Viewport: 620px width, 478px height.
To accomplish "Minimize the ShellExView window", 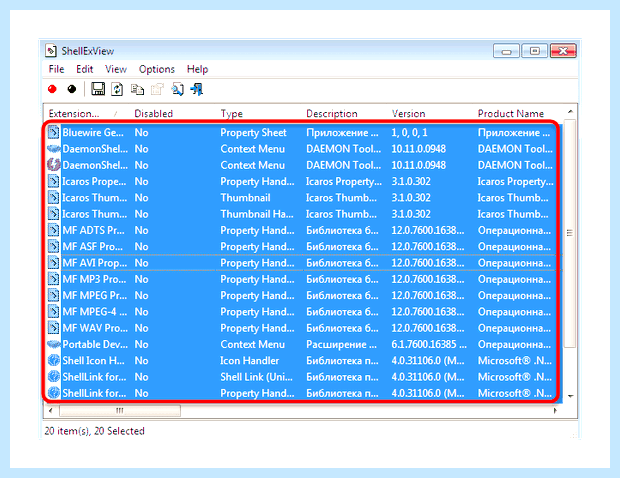I will 506,51.
